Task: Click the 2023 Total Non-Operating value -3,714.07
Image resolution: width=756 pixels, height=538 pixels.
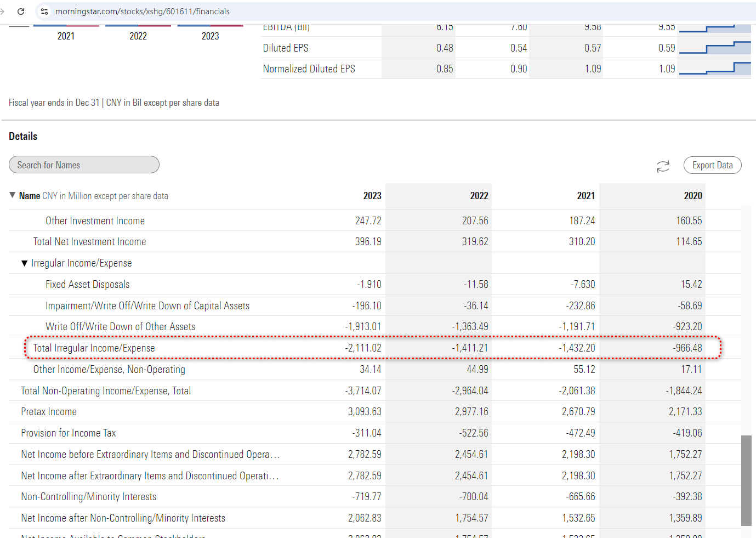Action: coord(363,390)
